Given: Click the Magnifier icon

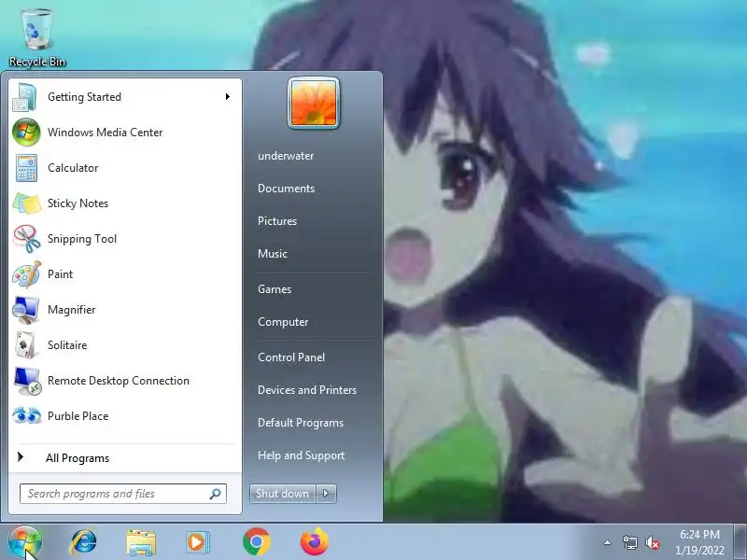Looking at the screenshot, I should (26, 310).
